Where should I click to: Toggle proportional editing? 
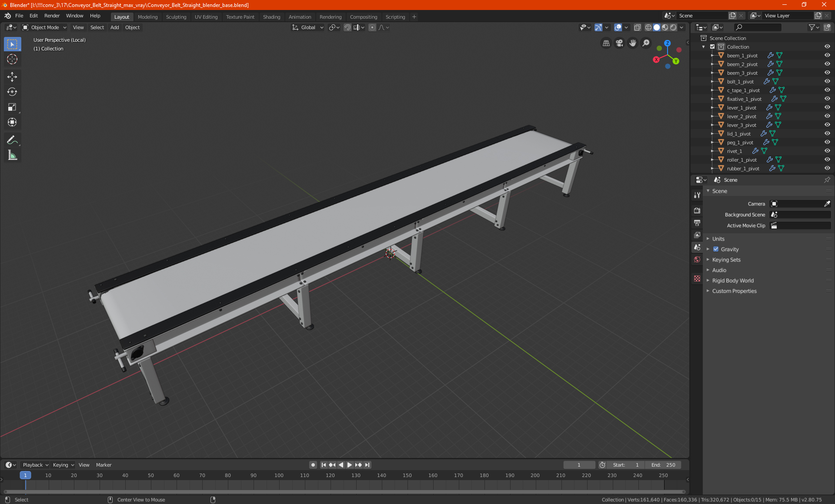pyautogui.click(x=372, y=27)
